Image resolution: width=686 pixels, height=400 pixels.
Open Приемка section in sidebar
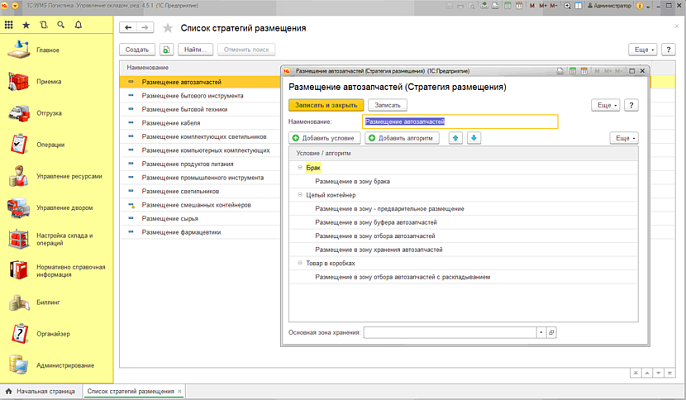[x=48, y=81]
